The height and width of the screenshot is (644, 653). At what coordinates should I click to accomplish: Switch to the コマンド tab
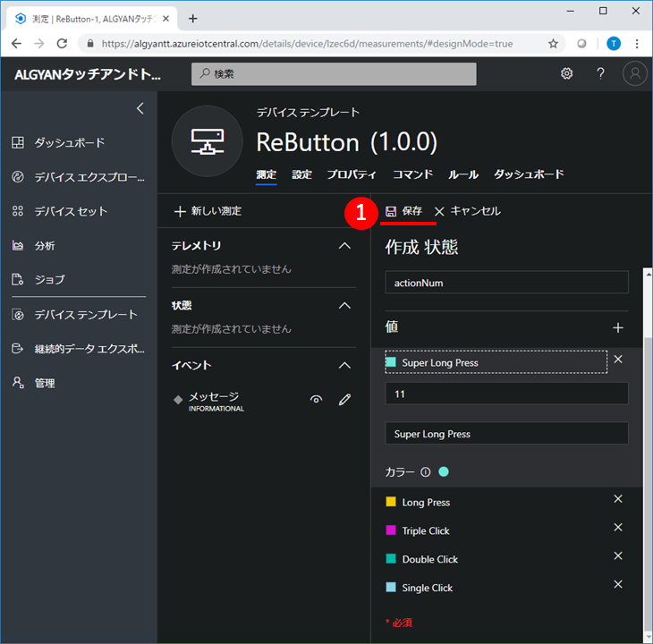(412, 174)
